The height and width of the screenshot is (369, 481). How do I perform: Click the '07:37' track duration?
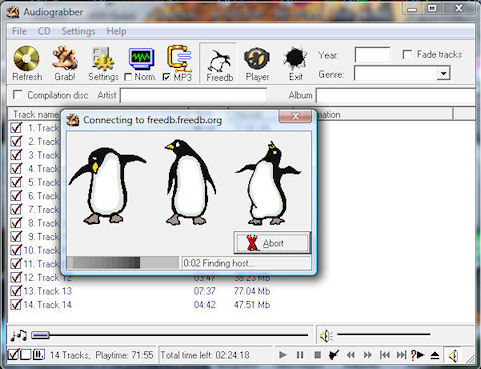(205, 291)
